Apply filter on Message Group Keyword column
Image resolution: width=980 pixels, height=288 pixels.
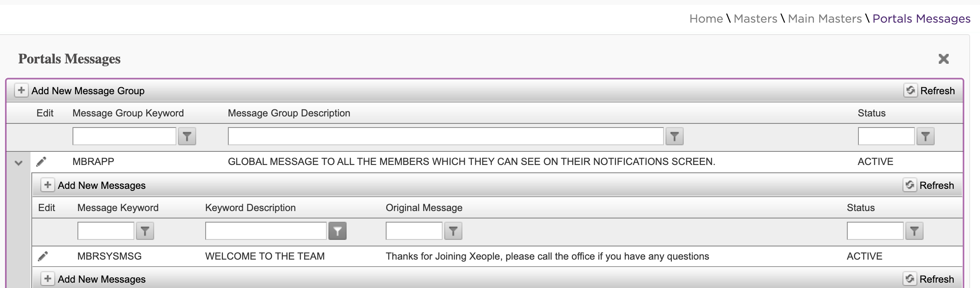pyautogui.click(x=187, y=137)
